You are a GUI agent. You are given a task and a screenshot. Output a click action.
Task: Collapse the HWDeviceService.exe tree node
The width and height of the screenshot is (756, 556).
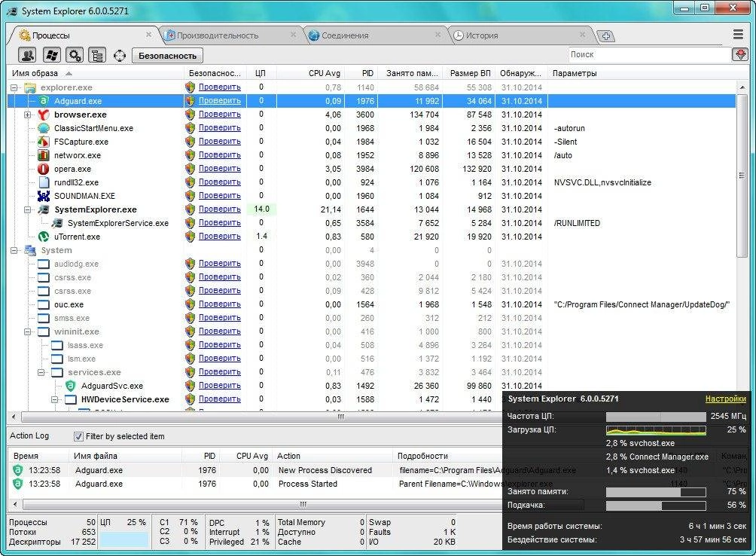pyautogui.click(x=54, y=399)
